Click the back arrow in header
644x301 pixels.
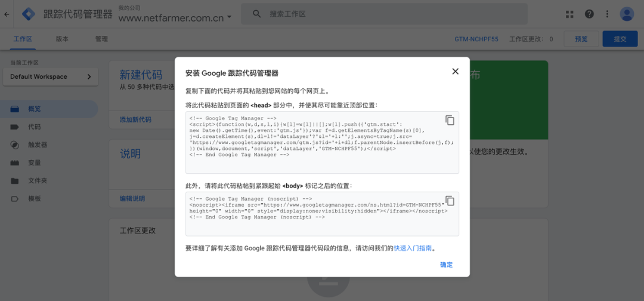point(6,14)
